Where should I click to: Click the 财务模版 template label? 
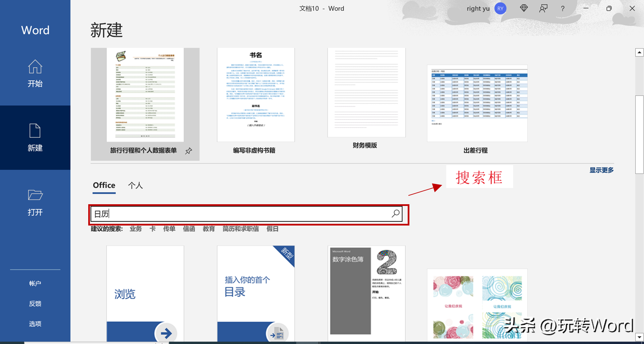pyautogui.click(x=365, y=145)
